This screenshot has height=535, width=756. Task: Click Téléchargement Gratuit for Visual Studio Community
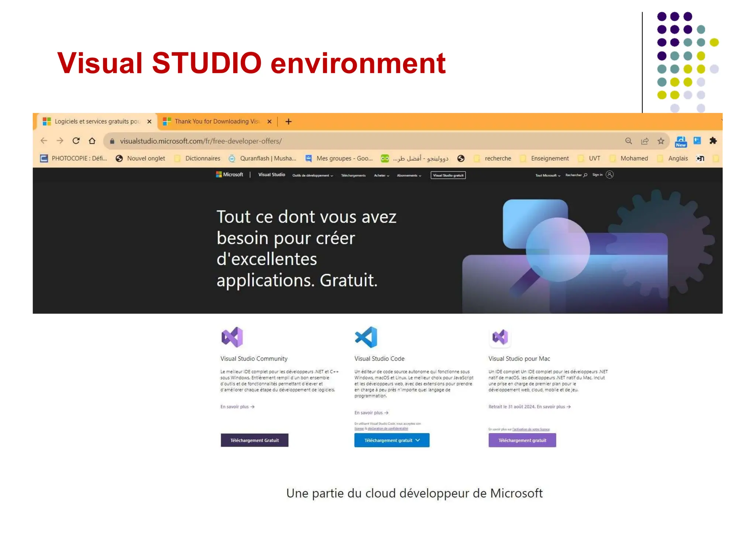pyautogui.click(x=255, y=440)
